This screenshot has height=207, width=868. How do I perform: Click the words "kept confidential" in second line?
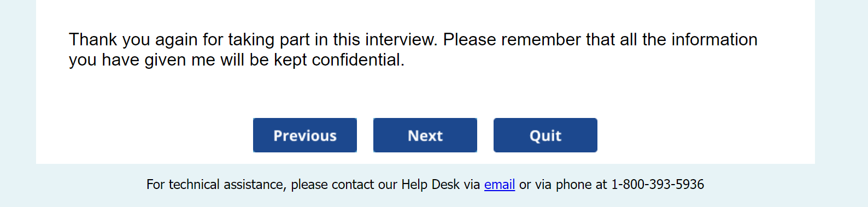337,60
